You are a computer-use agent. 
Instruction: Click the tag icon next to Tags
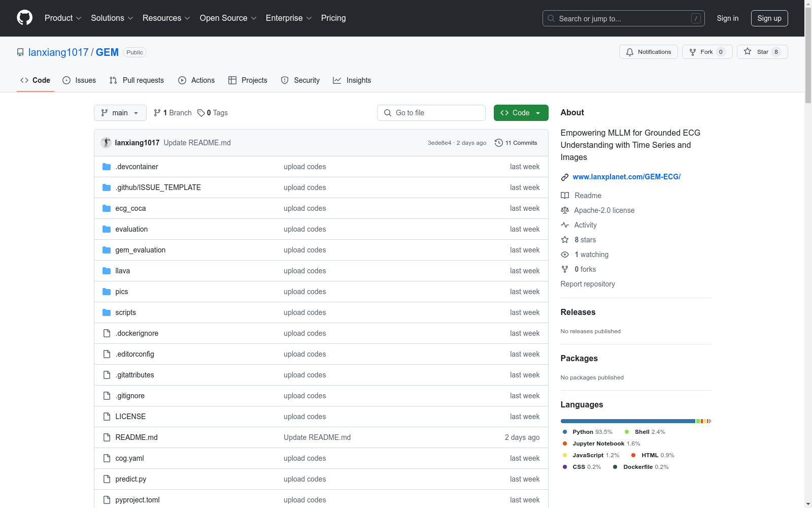pos(201,113)
